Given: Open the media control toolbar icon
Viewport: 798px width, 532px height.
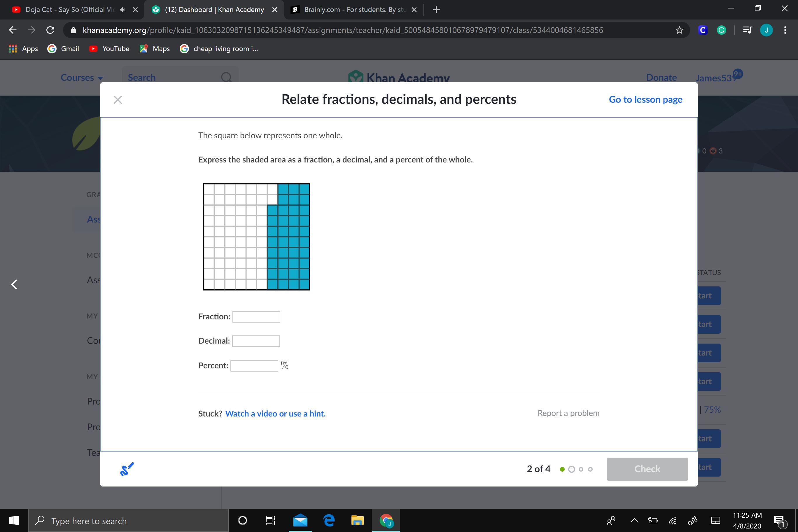Looking at the screenshot, I should click(747, 30).
